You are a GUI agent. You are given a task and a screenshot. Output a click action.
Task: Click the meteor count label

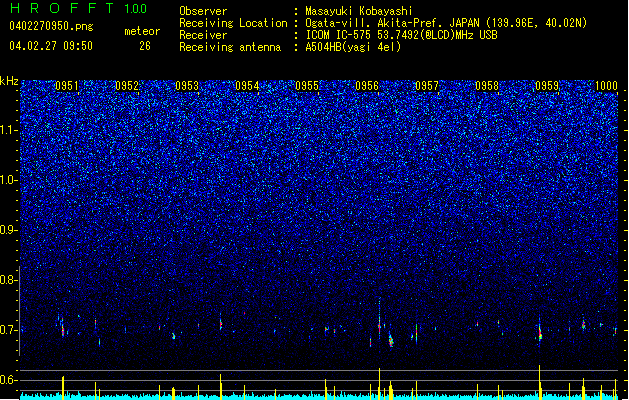[x=142, y=31]
